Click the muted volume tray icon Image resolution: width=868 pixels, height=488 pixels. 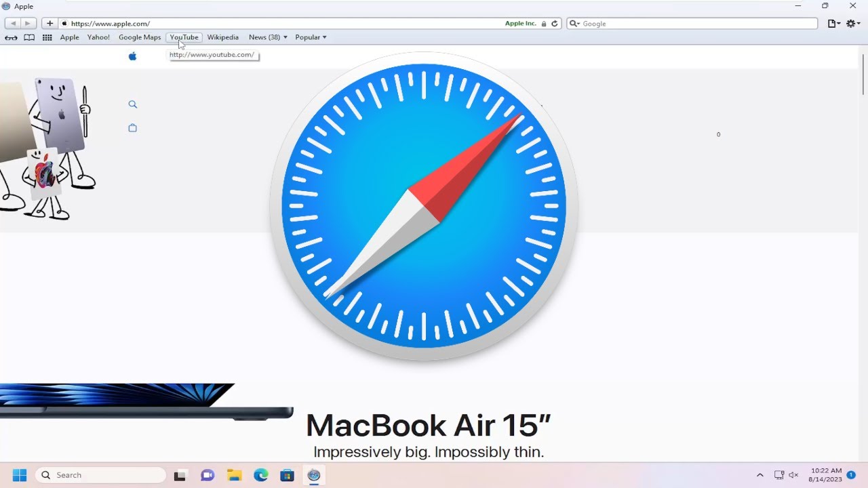pyautogui.click(x=793, y=475)
